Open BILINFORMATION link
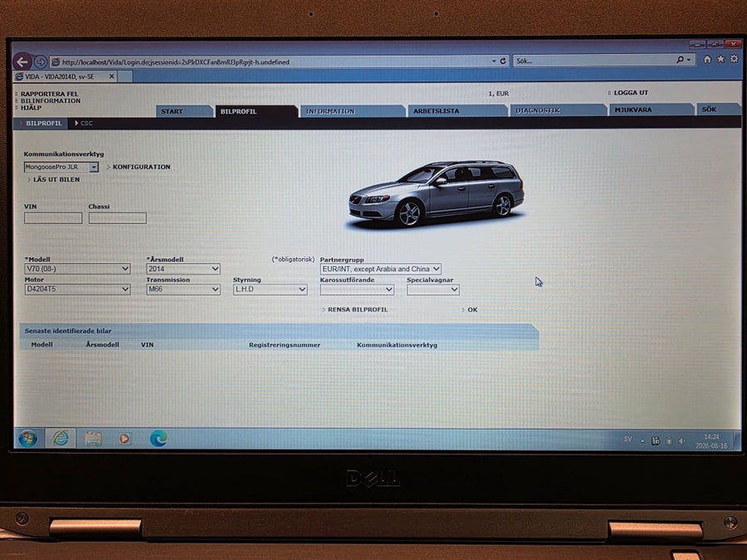 click(51, 100)
